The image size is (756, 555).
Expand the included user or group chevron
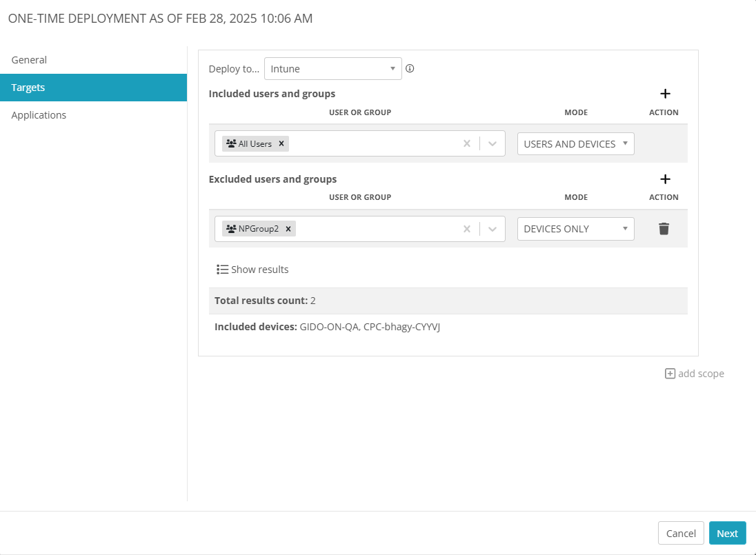coord(493,144)
